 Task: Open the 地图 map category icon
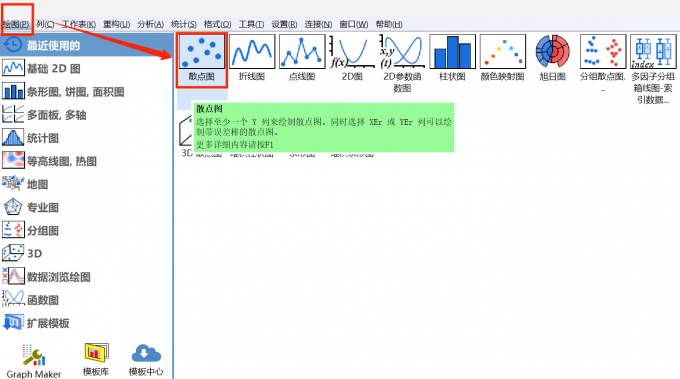pyautogui.click(x=13, y=184)
